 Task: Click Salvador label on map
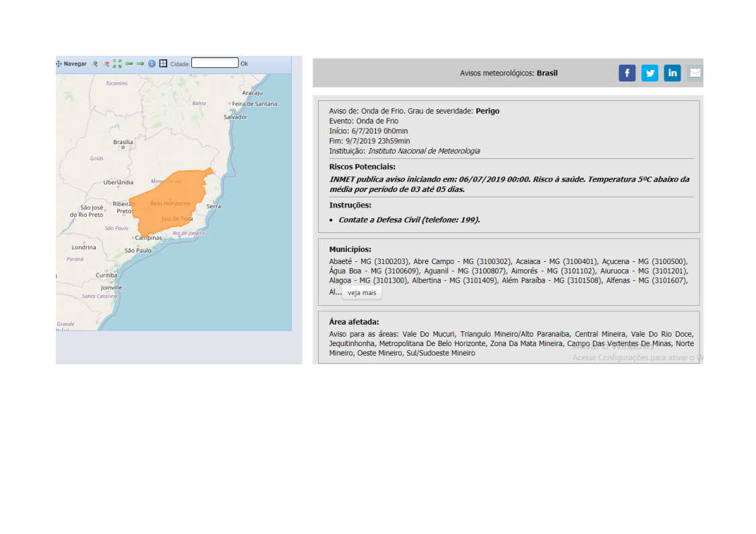(x=235, y=117)
